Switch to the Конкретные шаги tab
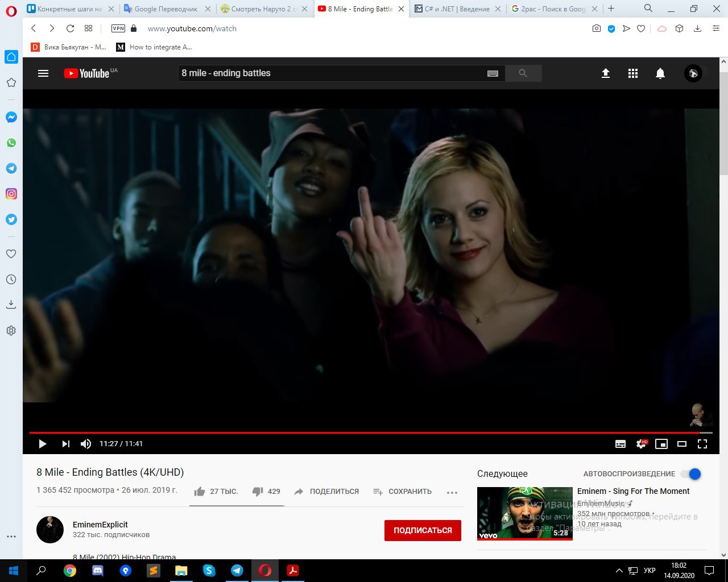The height and width of the screenshot is (582, 728). [x=71, y=9]
